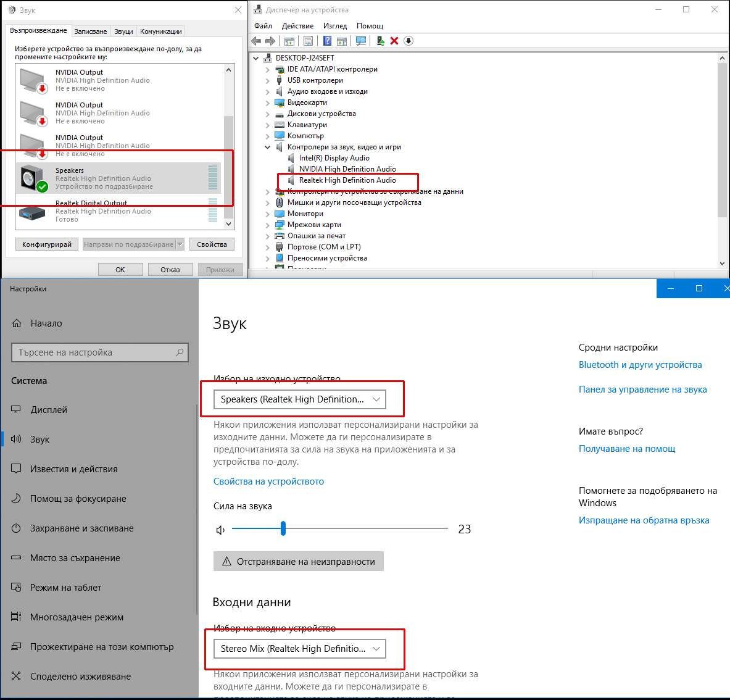The image size is (730, 700).
Task: Expand Видеокарти node
Action: point(267,103)
